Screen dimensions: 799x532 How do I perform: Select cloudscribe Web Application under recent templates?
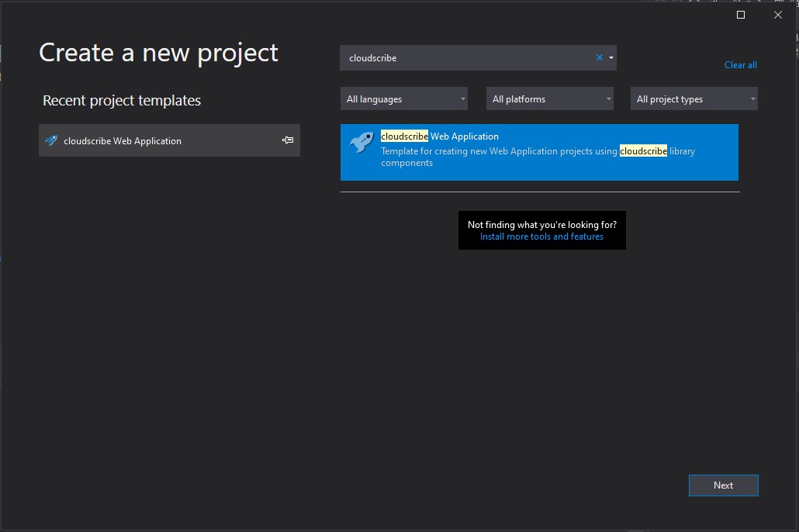(123, 141)
